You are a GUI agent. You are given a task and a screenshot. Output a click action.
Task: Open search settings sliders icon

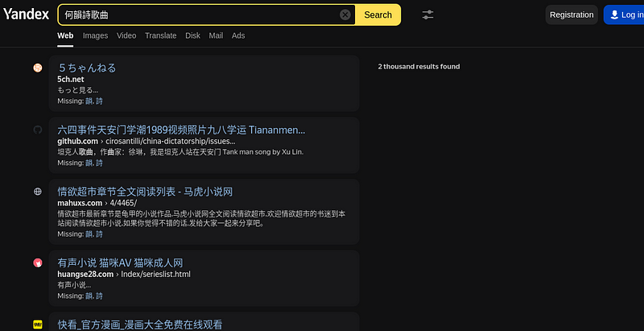coord(427,14)
